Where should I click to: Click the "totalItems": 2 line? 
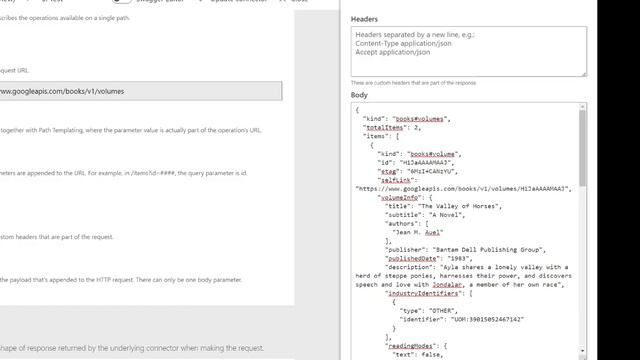coord(392,128)
